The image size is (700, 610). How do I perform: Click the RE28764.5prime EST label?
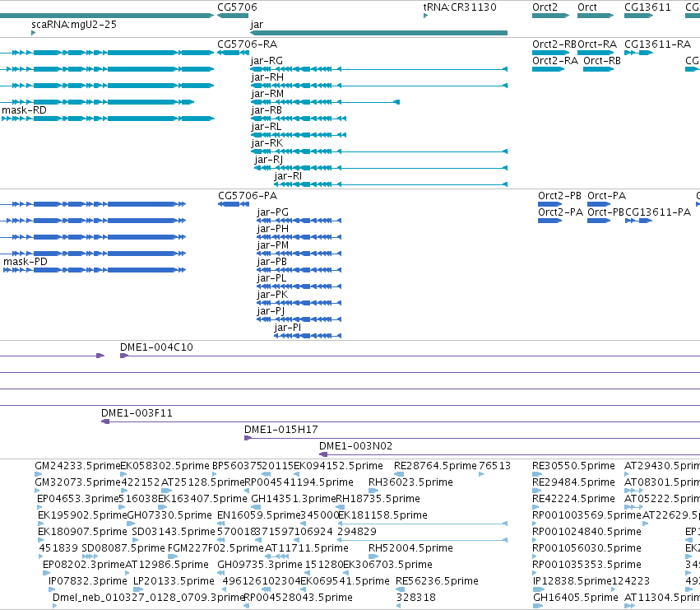click(435, 466)
